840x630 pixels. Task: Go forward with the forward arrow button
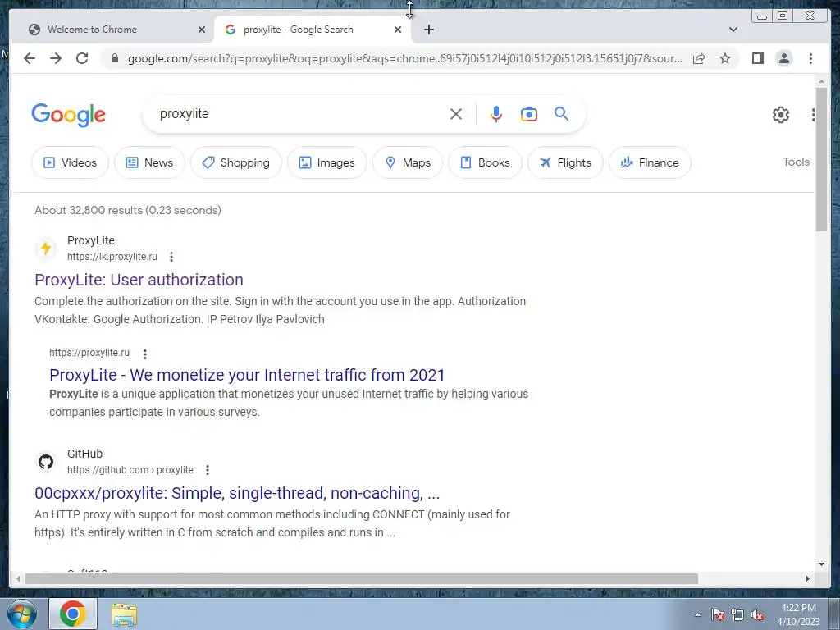[56, 58]
